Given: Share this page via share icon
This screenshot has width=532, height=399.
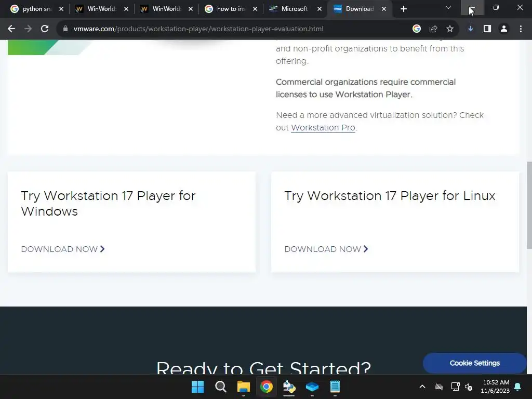Looking at the screenshot, I should click(433, 29).
